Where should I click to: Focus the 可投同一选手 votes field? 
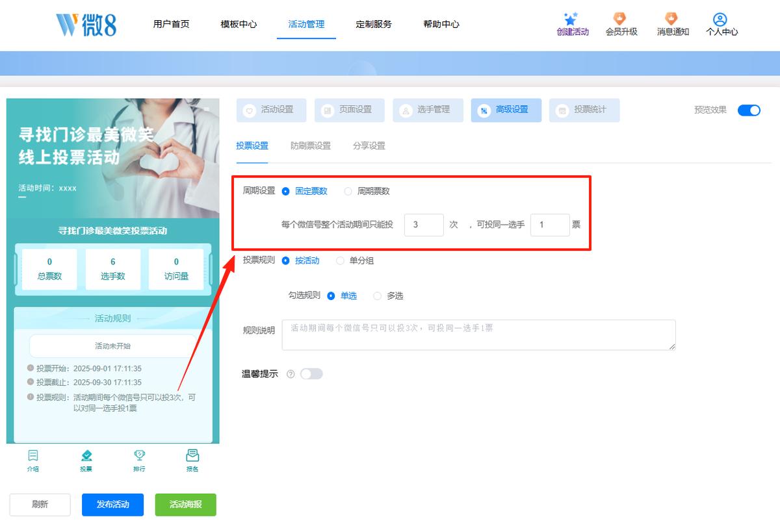coord(550,225)
